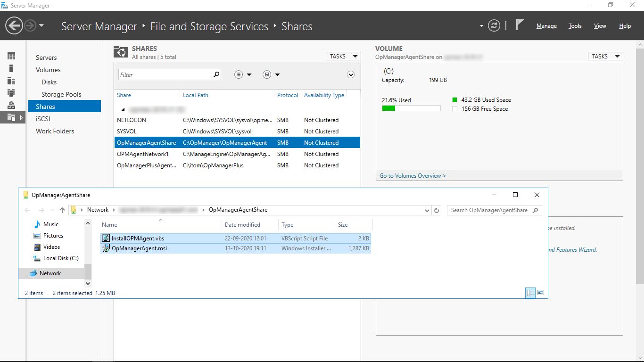Click the File and Storage Services sidebar icon

pyautogui.click(x=11, y=117)
